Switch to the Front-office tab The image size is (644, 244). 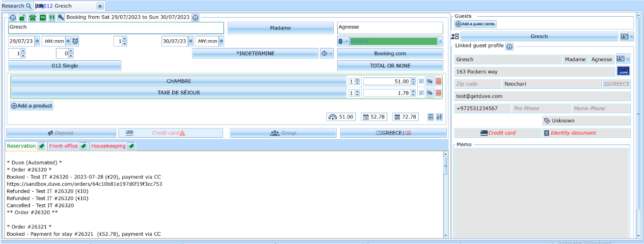pos(63,146)
